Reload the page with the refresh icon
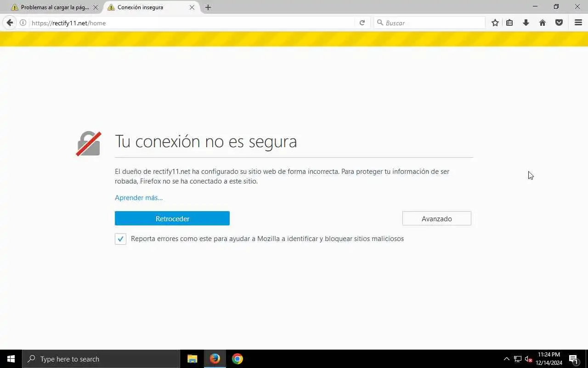This screenshot has height=368, width=588. pyautogui.click(x=362, y=23)
